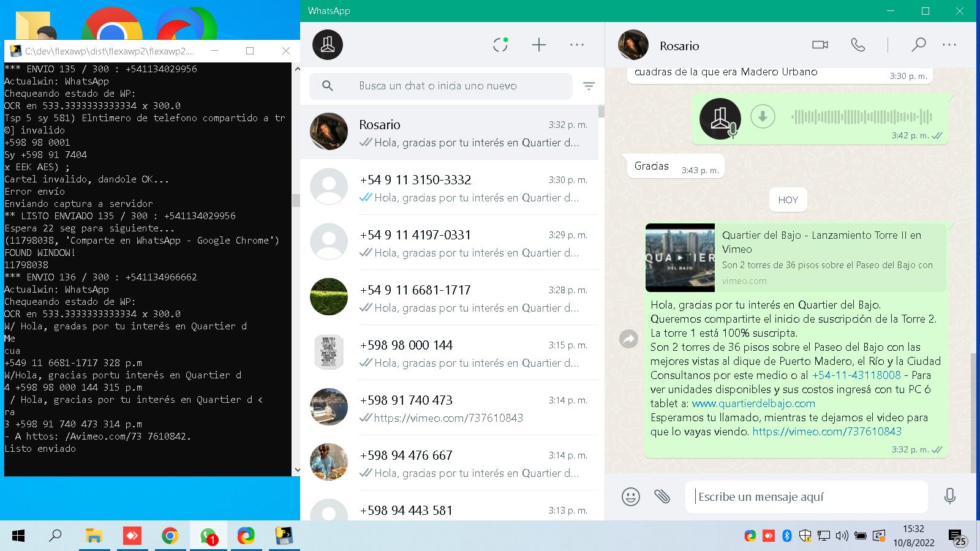Maximize the flexawp2 console window

click(249, 51)
